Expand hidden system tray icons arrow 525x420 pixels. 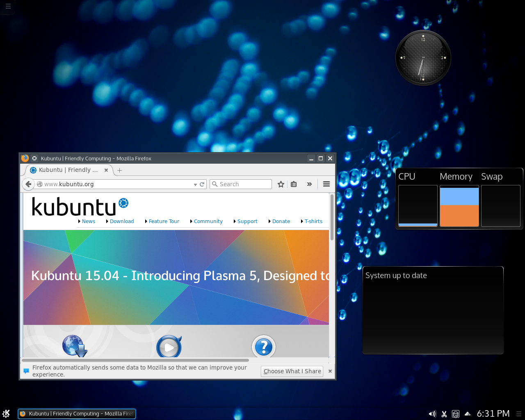468,413
